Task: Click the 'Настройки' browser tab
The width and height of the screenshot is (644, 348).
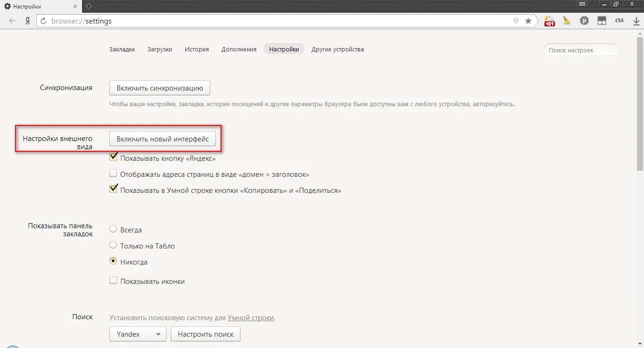Action: (x=41, y=7)
